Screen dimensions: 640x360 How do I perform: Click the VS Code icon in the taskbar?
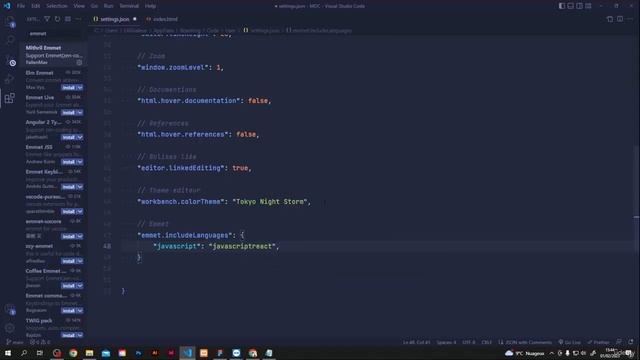coord(187,353)
